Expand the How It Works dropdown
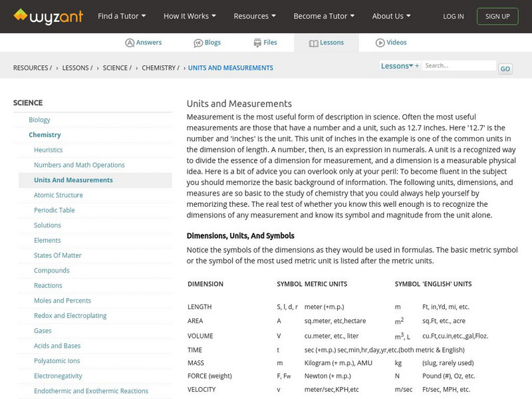Viewport: 532px width, 399px height. pos(190,16)
